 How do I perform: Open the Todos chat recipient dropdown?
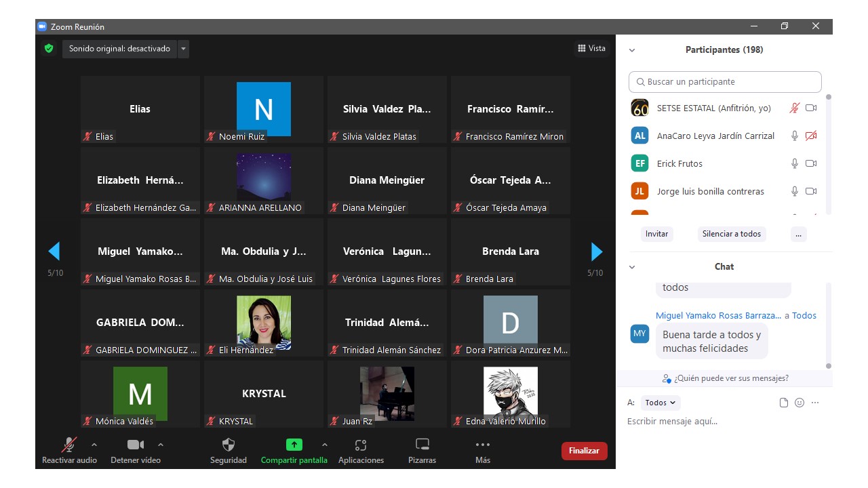660,403
